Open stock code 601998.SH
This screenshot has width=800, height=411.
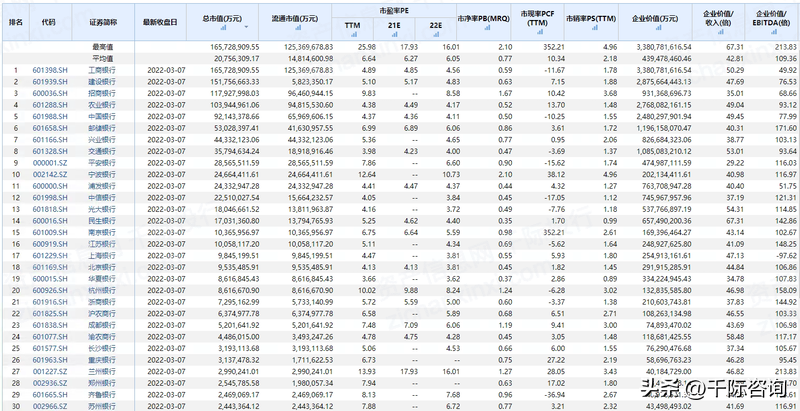[x=50, y=197]
